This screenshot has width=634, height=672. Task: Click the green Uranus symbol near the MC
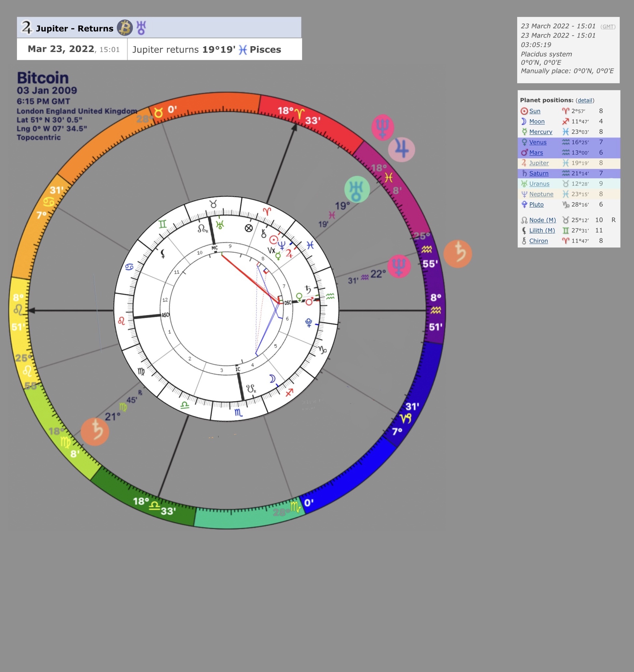click(220, 225)
